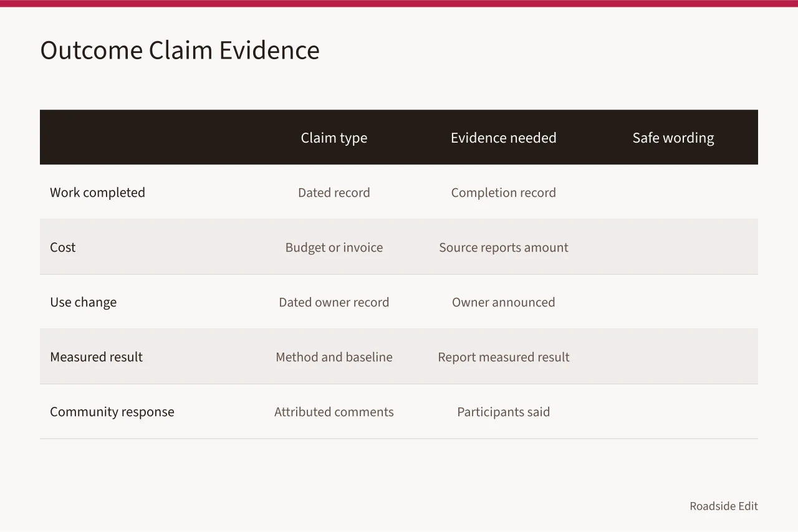Select the 'Evidence needed' column header
The image size is (798, 532).
504,138
